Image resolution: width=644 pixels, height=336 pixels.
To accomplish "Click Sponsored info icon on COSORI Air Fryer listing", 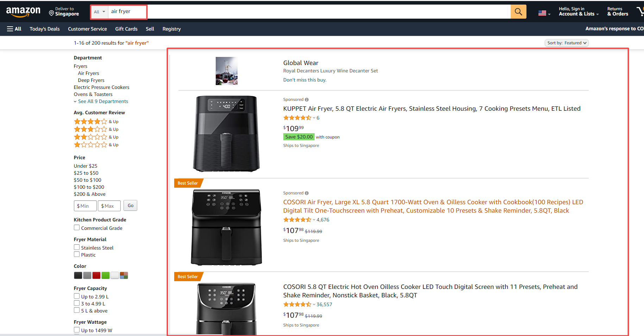I will 307,193.
